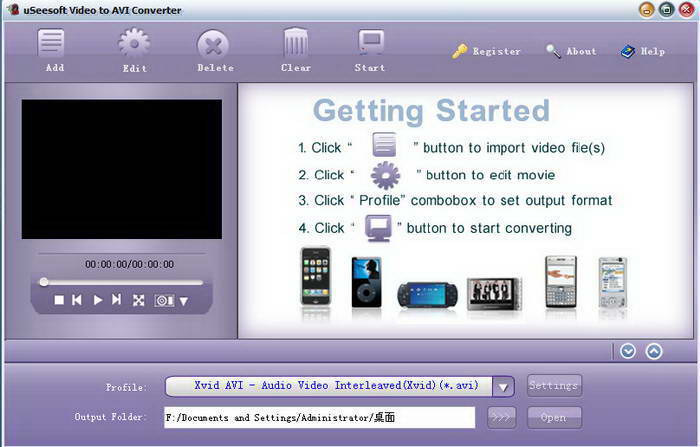Jump to previous frame in player
The image size is (700, 447).
[x=77, y=300]
